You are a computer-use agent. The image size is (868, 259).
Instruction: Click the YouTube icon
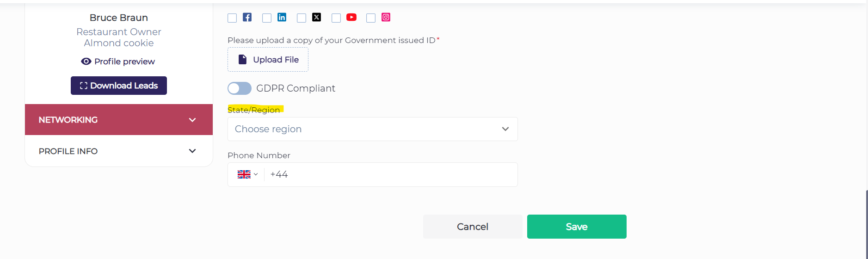[351, 18]
